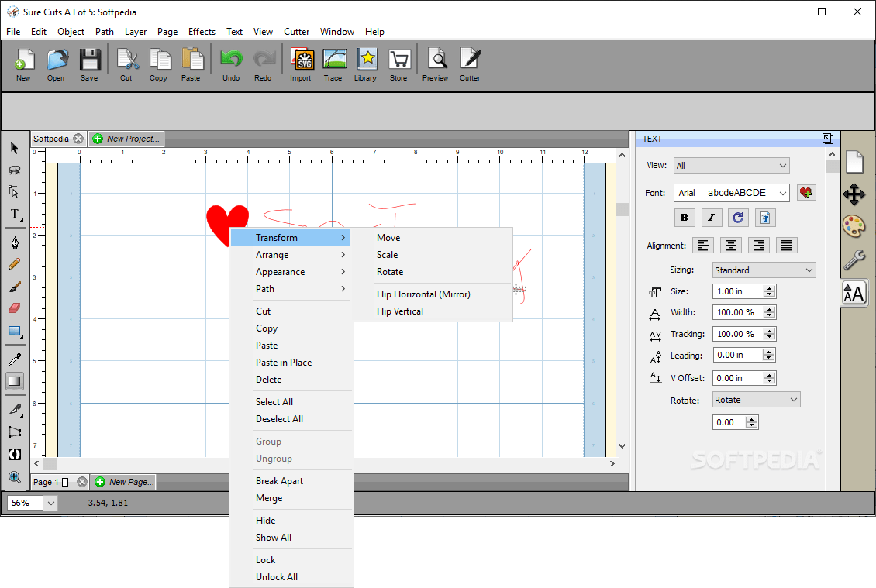Undock the TEXT panel
The width and height of the screenshot is (876, 588).
pos(828,139)
